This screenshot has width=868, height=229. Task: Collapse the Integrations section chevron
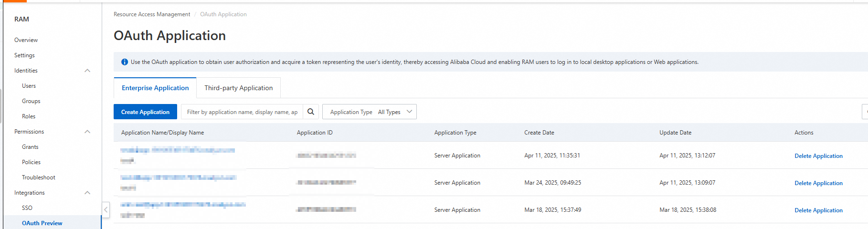(87, 193)
